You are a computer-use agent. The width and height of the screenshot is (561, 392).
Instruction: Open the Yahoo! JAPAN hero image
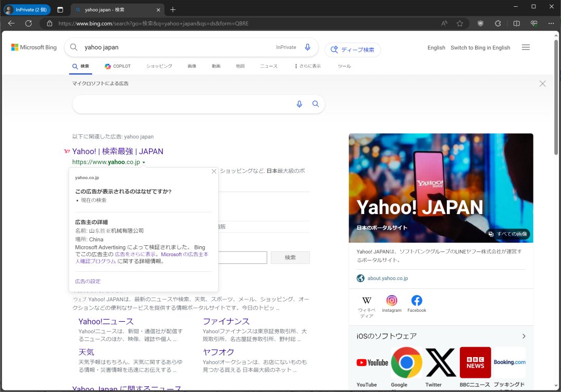(x=441, y=188)
